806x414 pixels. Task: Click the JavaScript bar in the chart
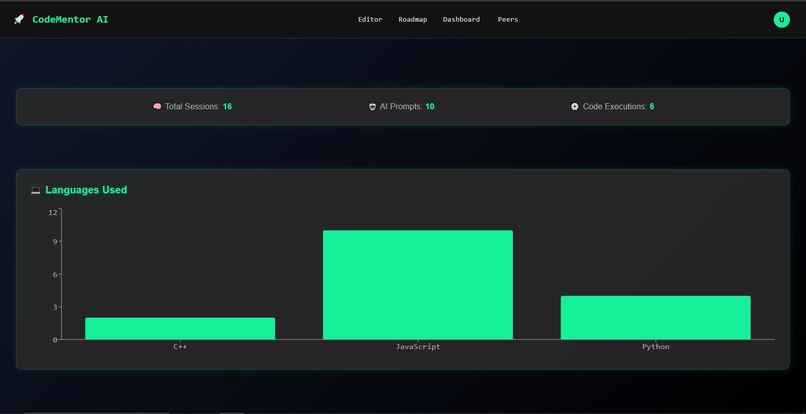(418, 285)
